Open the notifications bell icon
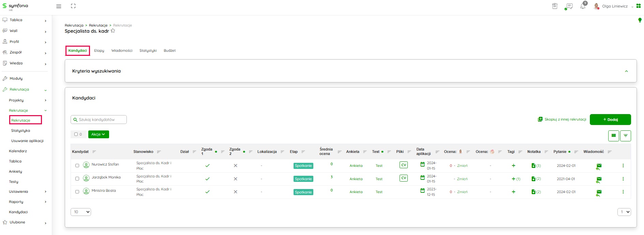644x235 pixels. (x=583, y=6)
